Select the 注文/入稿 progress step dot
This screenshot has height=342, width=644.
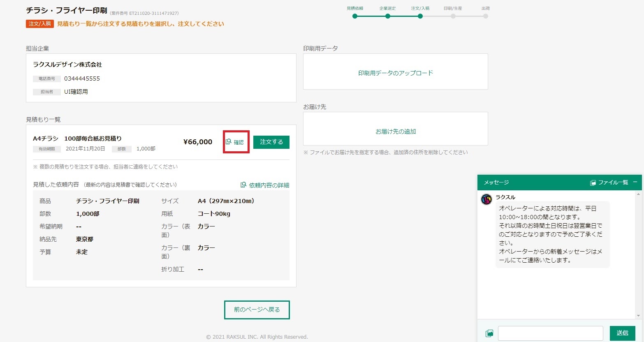(420, 16)
